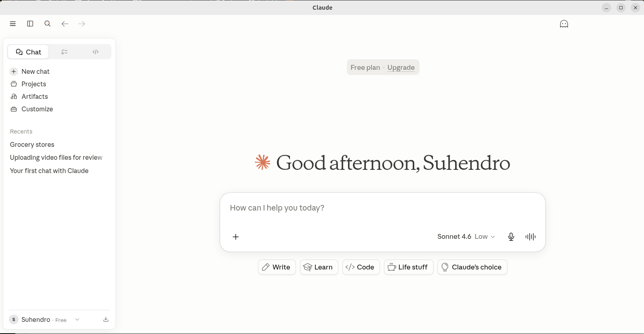Click the plus attachment icon

click(236, 237)
